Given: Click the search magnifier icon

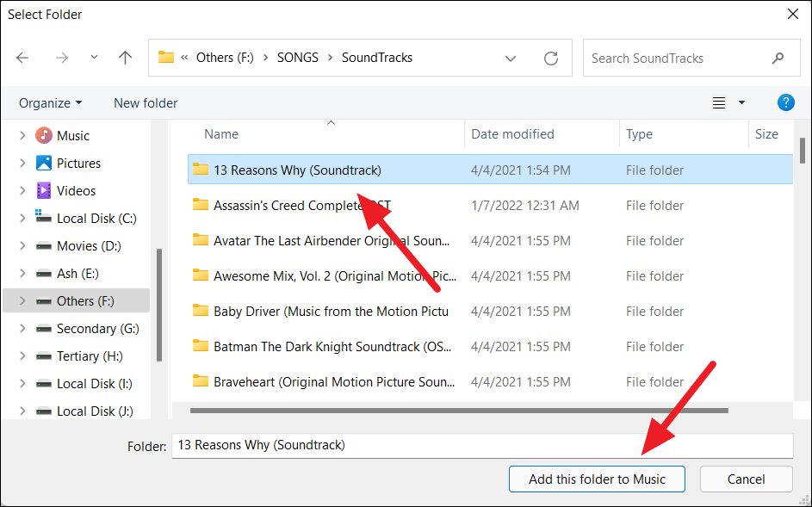Looking at the screenshot, I should [778, 59].
